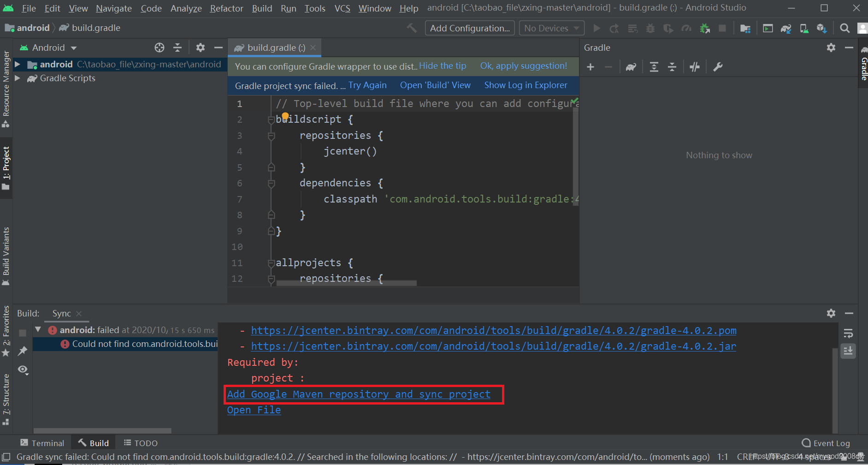
Task: Open Build panel settings gear
Action: pos(831,313)
